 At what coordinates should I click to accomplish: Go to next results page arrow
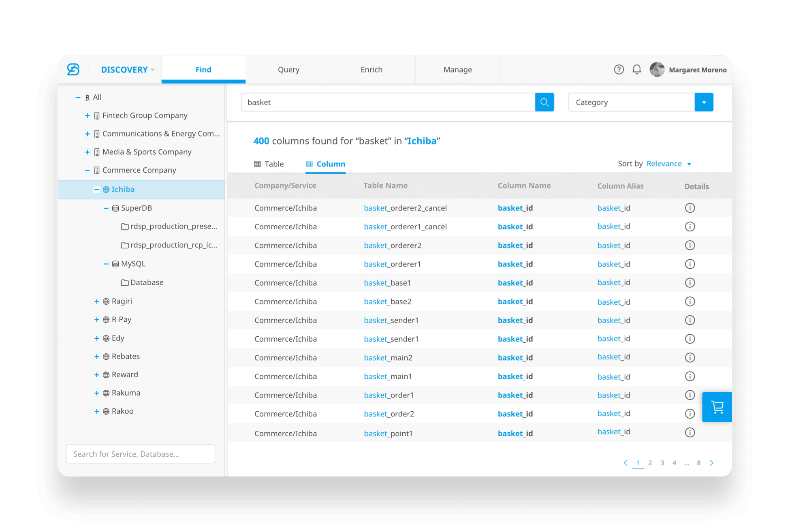click(711, 463)
